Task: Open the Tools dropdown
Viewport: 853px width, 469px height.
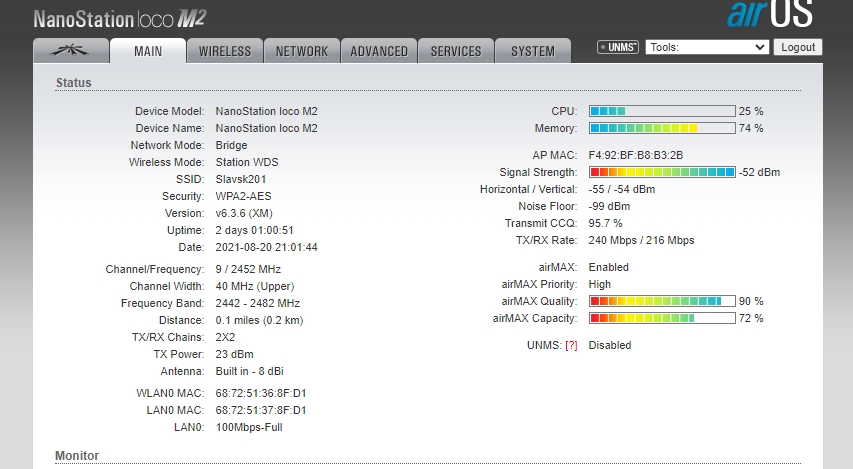Action: [707, 47]
